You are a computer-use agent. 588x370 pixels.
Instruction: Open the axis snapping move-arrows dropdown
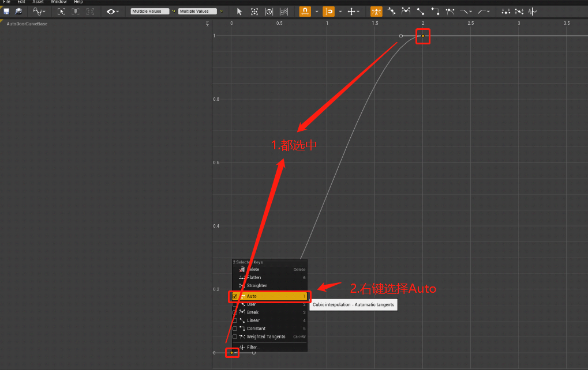pyautogui.click(x=353, y=12)
